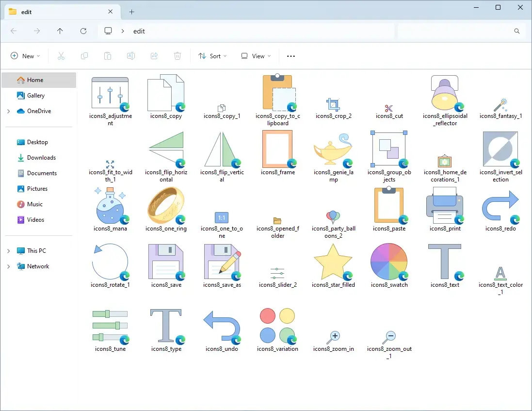
Task: Expand This PC in the sidebar
Action: pyautogui.click(x=8, y=250)
